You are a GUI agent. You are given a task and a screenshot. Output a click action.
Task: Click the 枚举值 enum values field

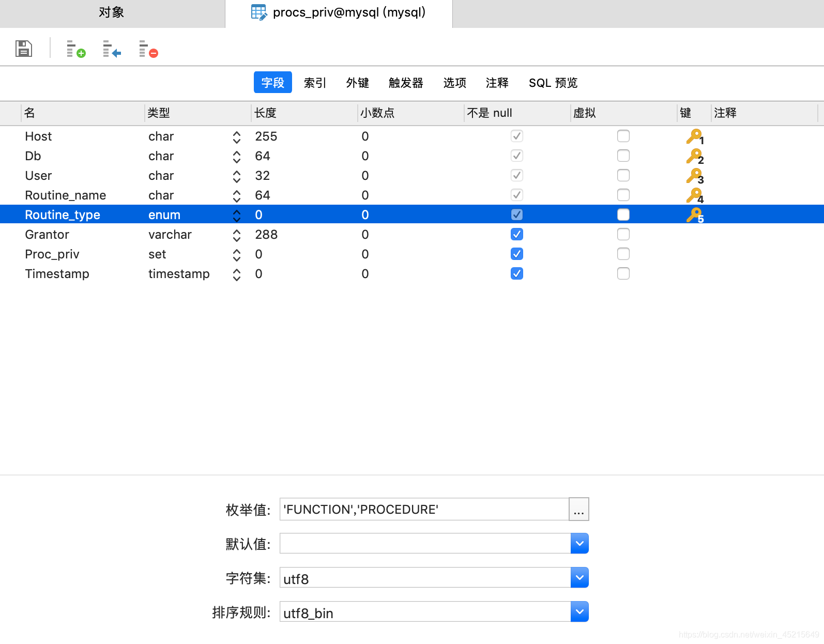(424, 510)
